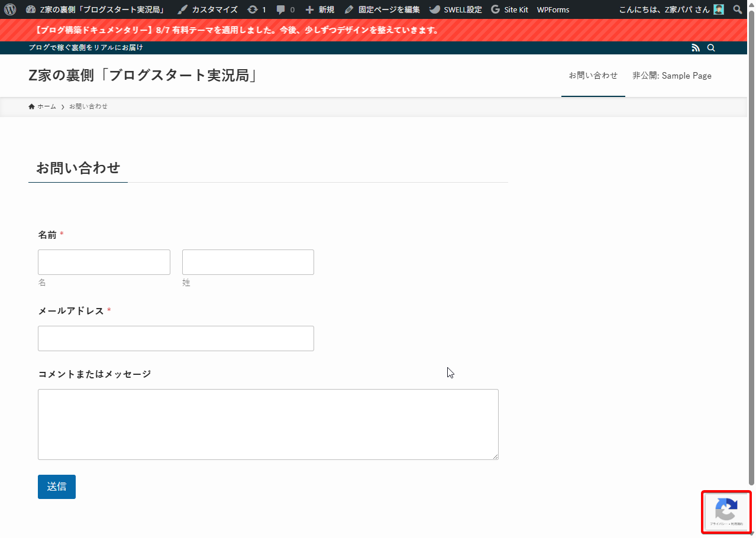Click the site title link
This screenshot has height=538, width=756.
[143, 76]
